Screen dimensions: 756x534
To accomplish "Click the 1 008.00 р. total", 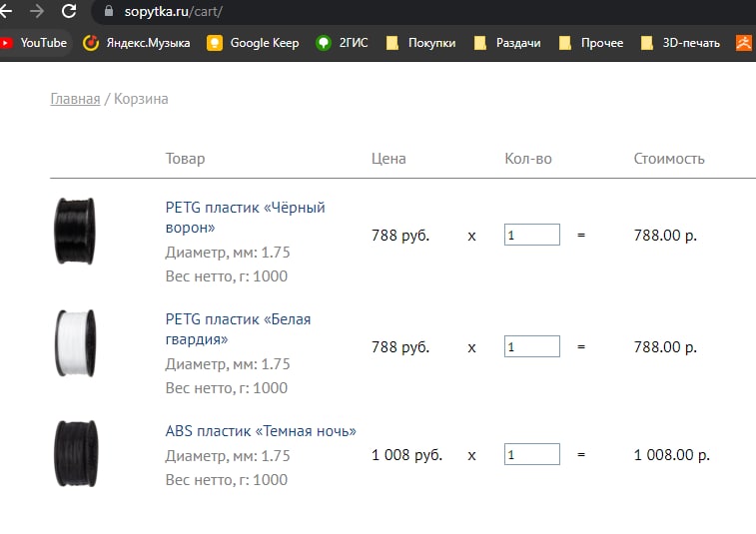I will tap(672, 455).
